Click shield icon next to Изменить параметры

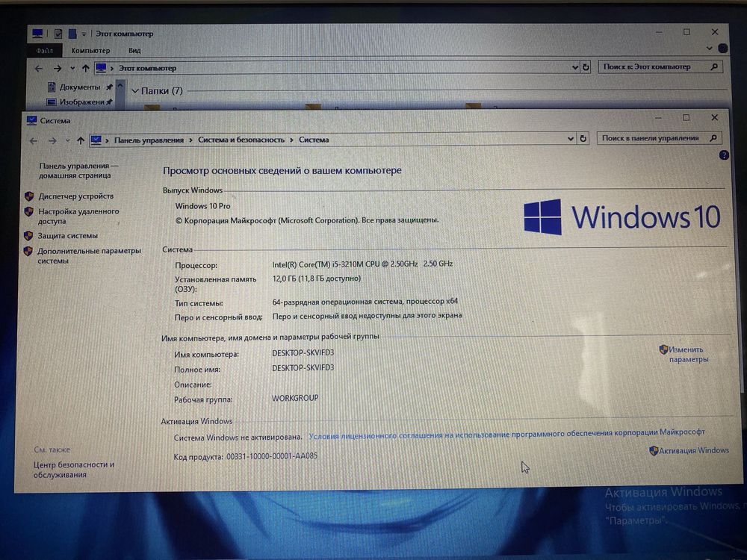coord(663,350)
